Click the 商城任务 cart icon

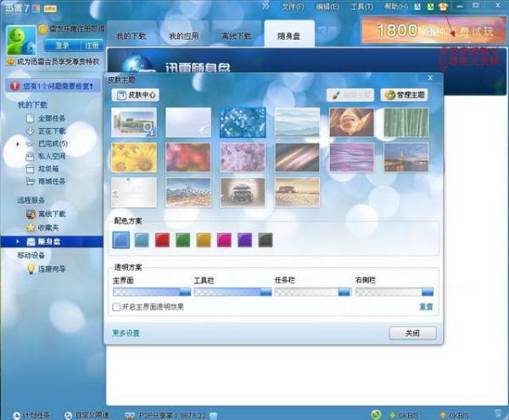(30, 181)
